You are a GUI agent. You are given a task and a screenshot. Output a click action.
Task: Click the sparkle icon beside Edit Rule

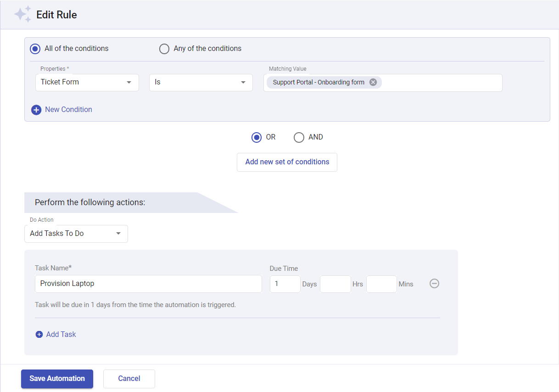[x=22, y=14]
